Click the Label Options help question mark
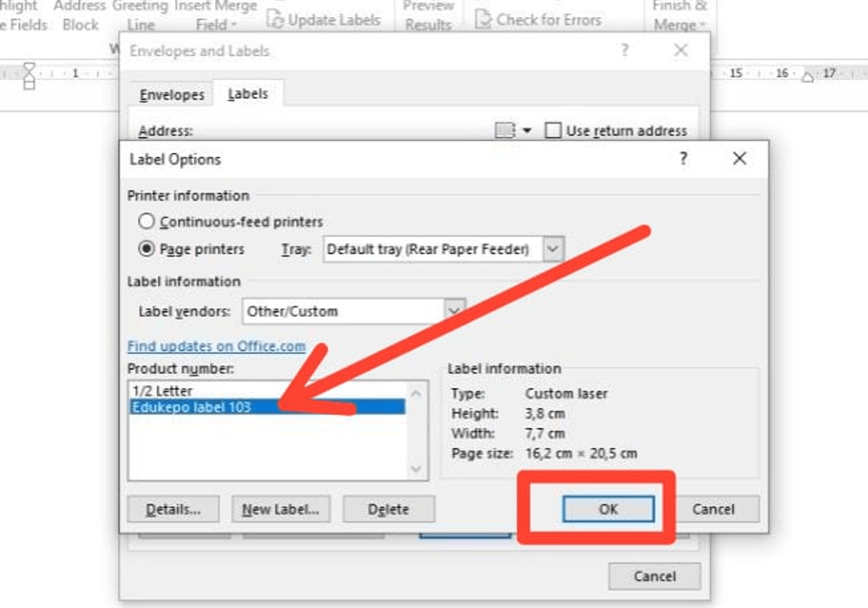Screen dimensions: 868x608 [683, 159]
